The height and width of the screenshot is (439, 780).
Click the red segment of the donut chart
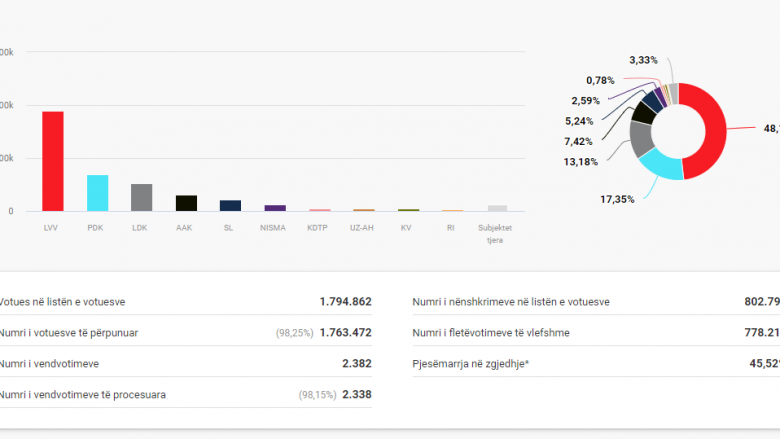(x=714, y=130)
